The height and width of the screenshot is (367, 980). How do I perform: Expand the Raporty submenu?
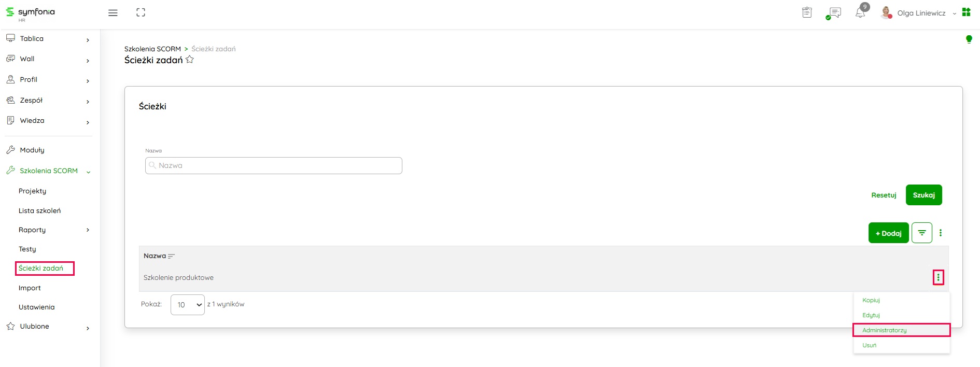[88, 230]
